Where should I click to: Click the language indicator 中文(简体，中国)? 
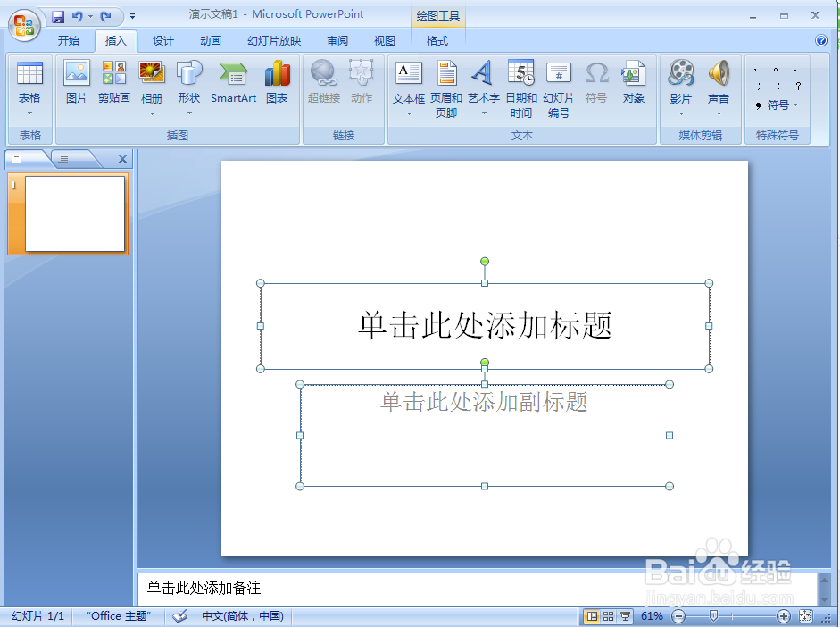[x=243, y=616]
